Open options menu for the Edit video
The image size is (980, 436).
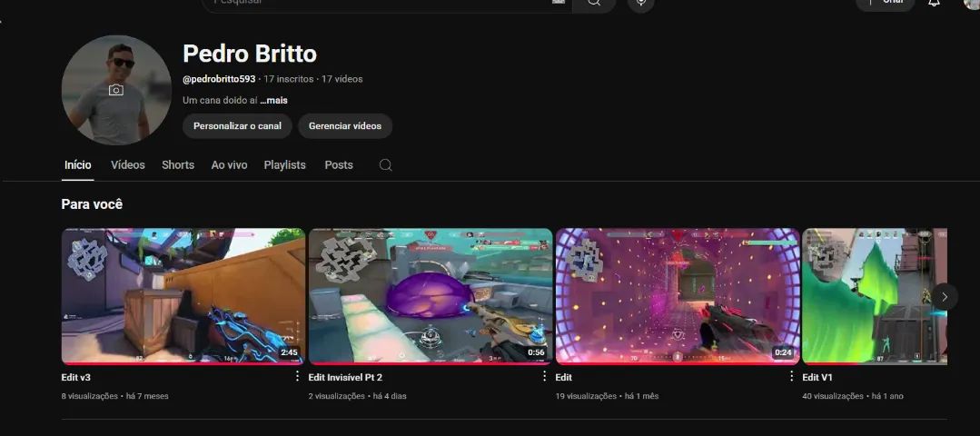click(x=791, y=376)
